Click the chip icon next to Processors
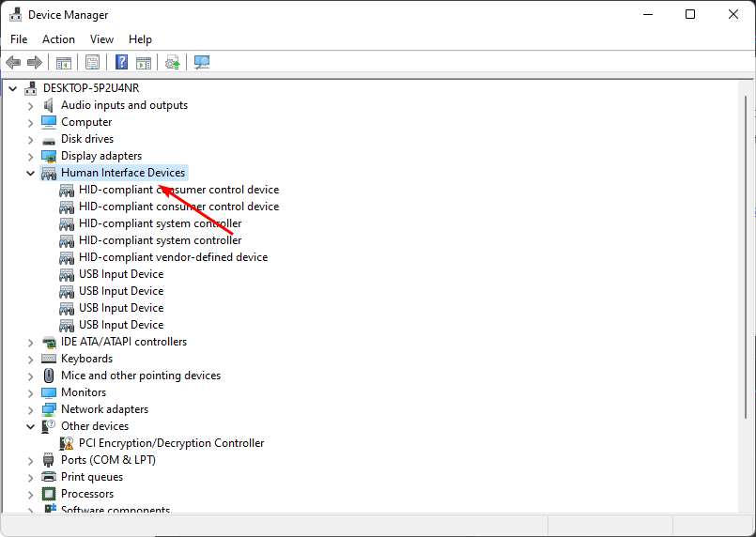The width and height of the screenshot is (756, 537). click(x=49, y=494)
